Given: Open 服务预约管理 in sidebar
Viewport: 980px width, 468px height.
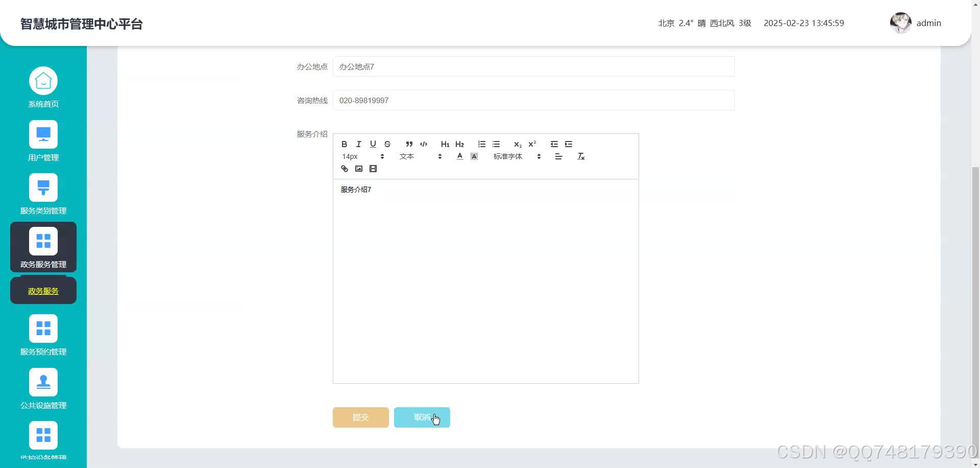Looking at the screenshot, I should point(43,335).
